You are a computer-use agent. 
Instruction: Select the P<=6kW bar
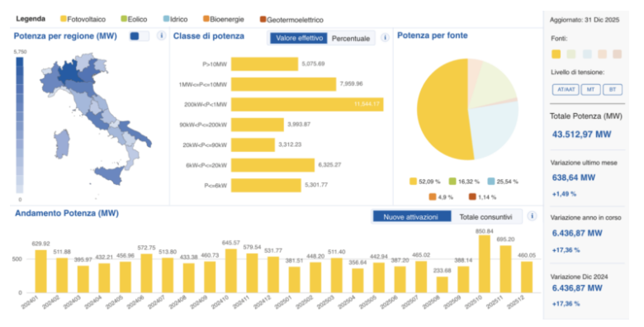[266, 185]
